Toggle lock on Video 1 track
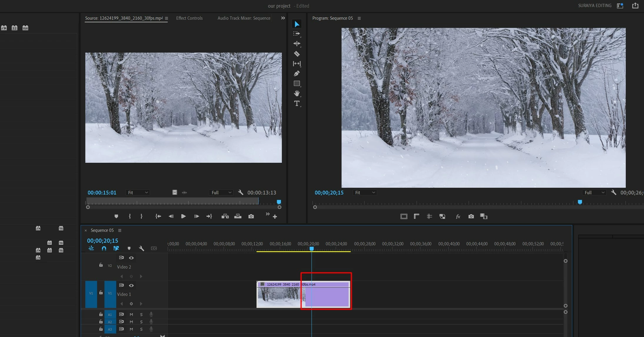Image resolution: width=644 pixels, height=337 pixels. coord(101,293)
